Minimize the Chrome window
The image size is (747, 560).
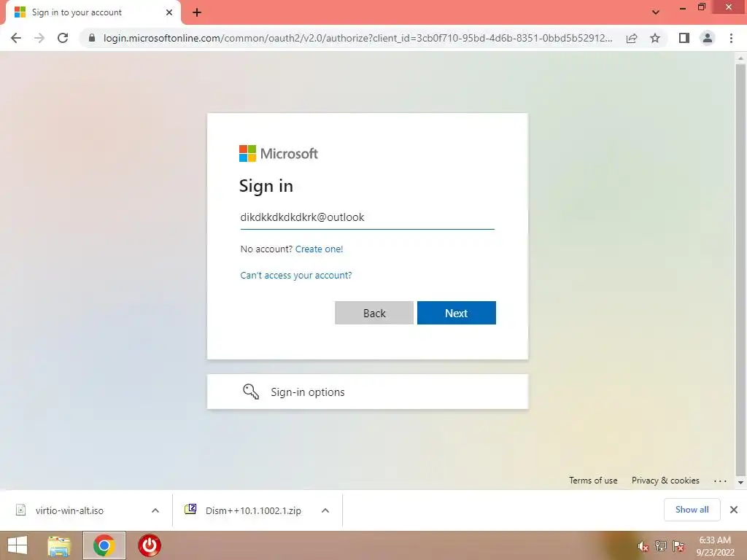pyautogui.click(x=682, y=8)
